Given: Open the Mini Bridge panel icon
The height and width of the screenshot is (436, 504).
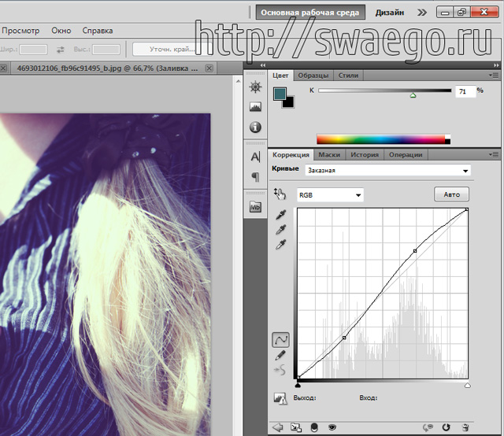Looking at the screenshot, I should point(255,207).
